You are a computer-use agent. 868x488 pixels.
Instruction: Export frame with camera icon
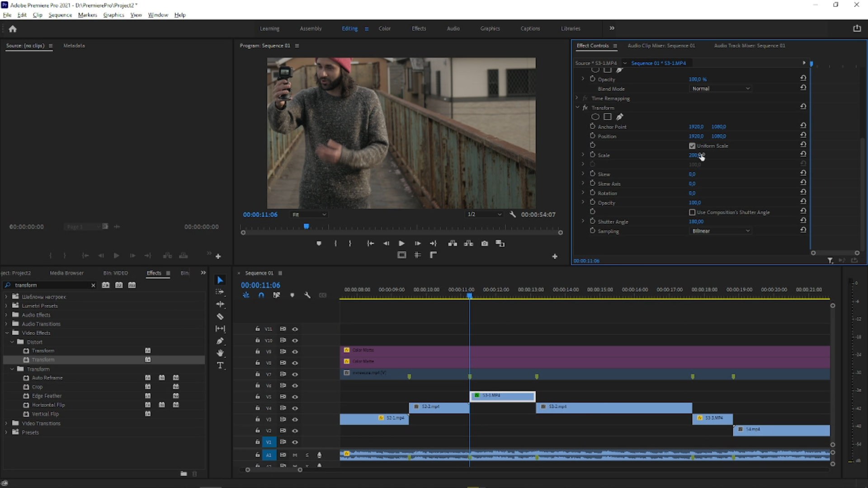485,244
